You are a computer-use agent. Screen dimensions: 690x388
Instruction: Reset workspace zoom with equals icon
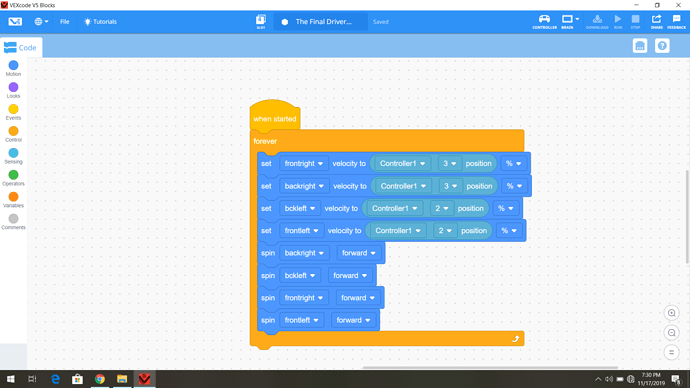point(672,352)
